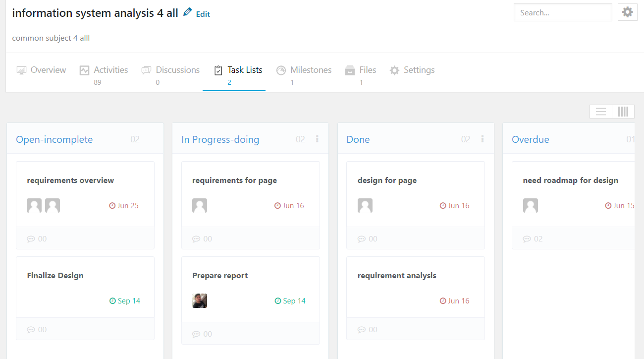Open the Overview tab
Image resolution: width=644 pixels, height=359 pixels.
(41, 70)
